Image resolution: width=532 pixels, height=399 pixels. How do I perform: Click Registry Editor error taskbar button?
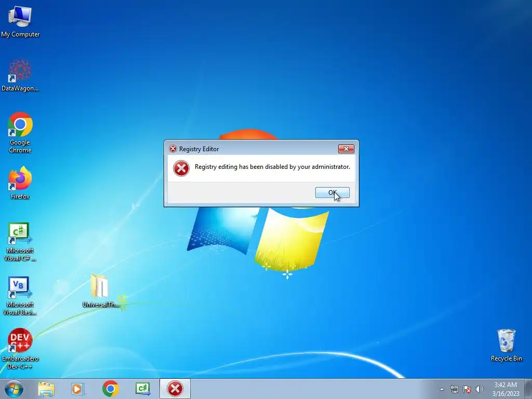pos(175,389)
